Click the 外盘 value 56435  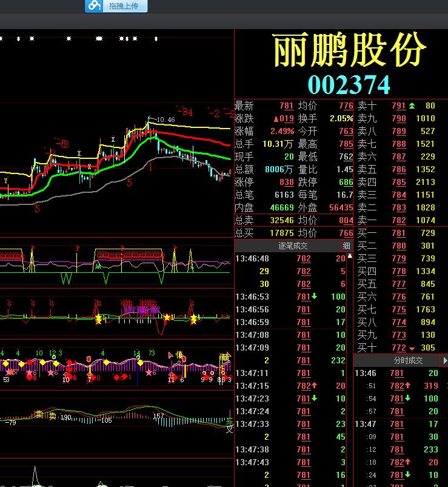click(x=341, y=207)
